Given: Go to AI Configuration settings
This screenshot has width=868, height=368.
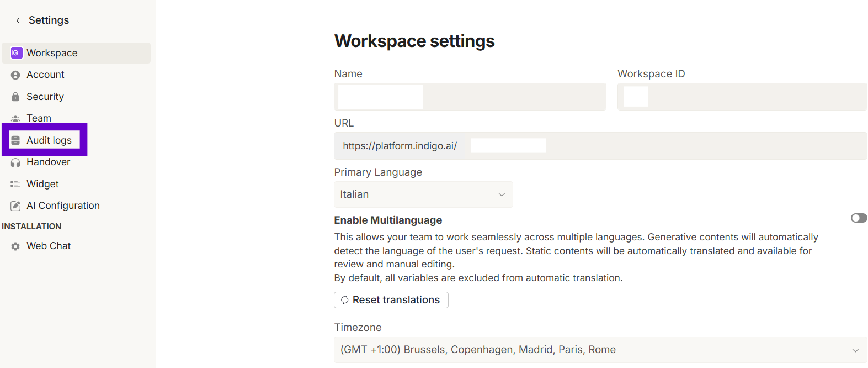Looking at the screenshot, I should pos(63,206).
